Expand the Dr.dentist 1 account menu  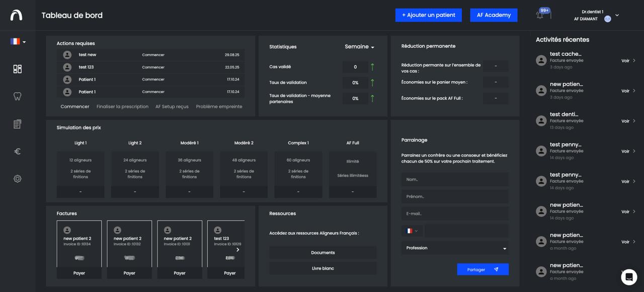pyautogui.click(x=617, y=15)
